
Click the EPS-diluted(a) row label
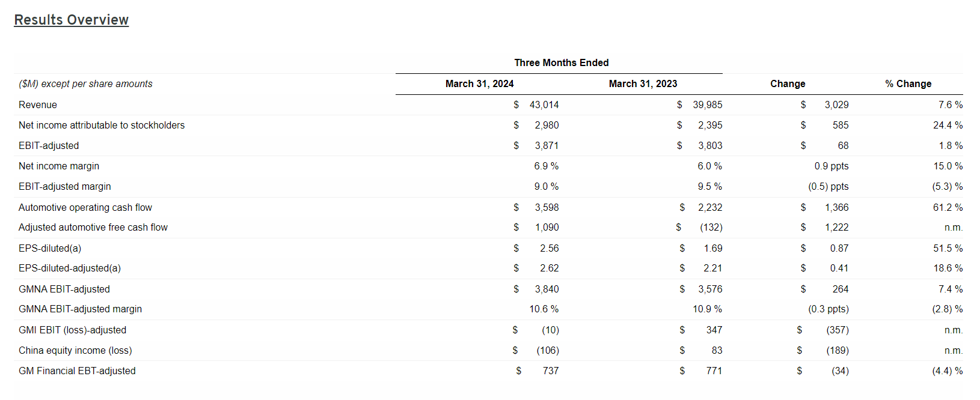50,249
